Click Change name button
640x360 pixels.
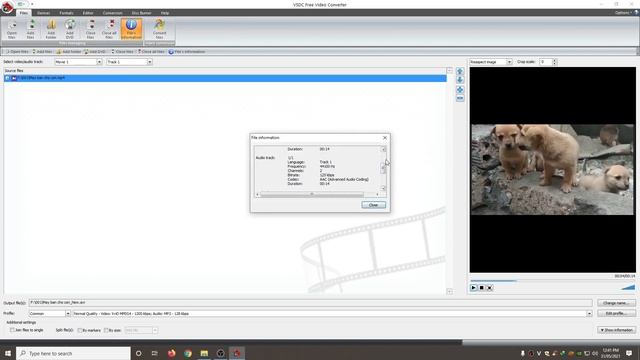pyautogui.click(x=616, y=303)
